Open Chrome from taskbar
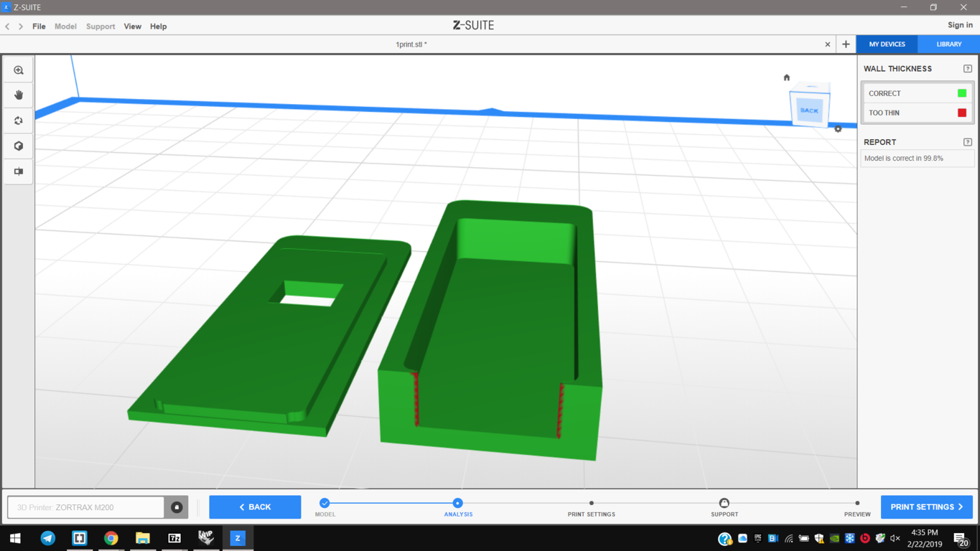The image size is (980, 551). pos(111,538)
